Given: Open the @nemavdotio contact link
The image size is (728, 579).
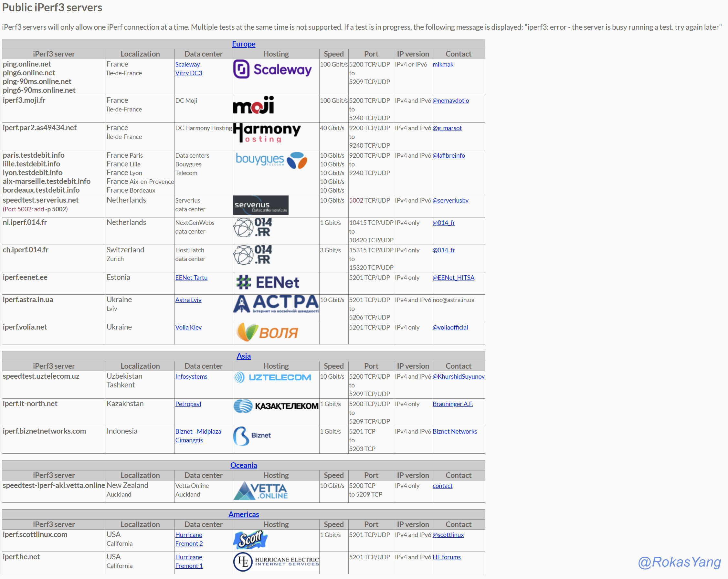Looking at the screenshot, I should click(x=450, y=100).
